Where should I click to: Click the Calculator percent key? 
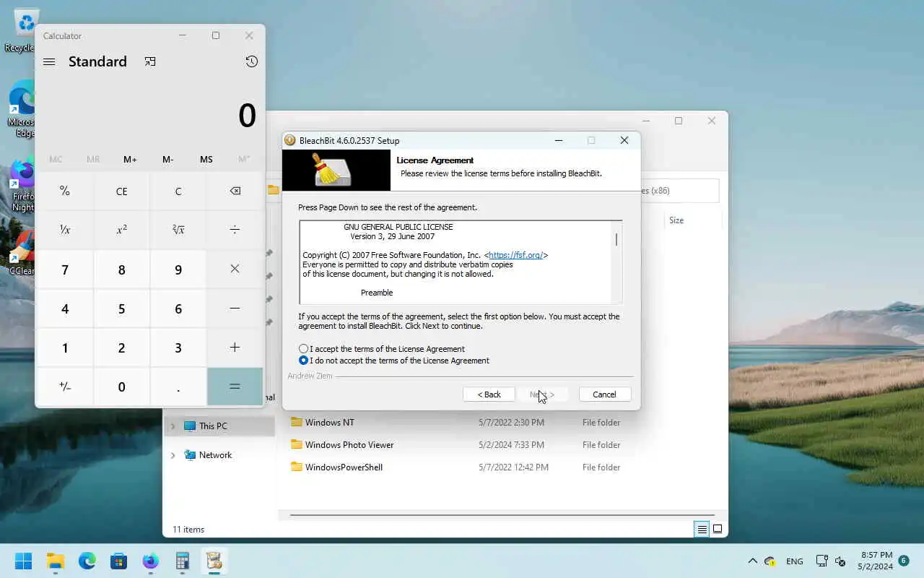coord(65,191)
